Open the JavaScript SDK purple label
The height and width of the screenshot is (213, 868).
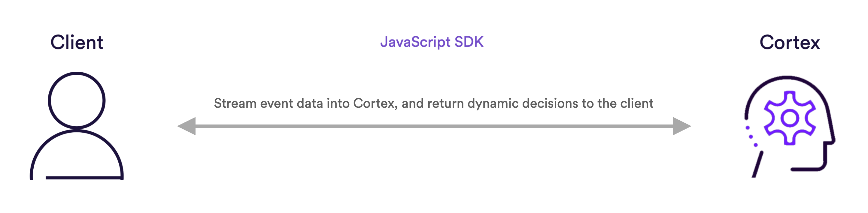coord(432,42)
